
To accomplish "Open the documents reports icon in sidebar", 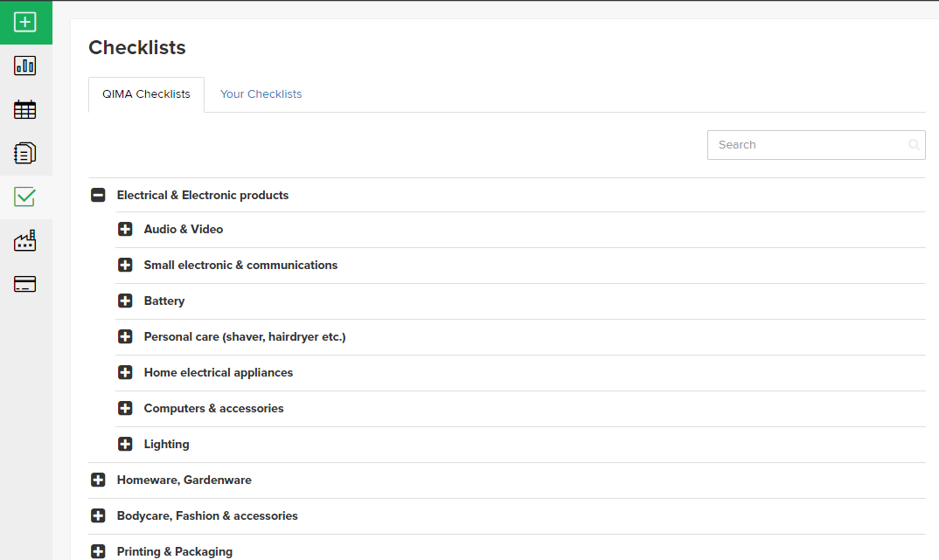I will pos(25,153).
